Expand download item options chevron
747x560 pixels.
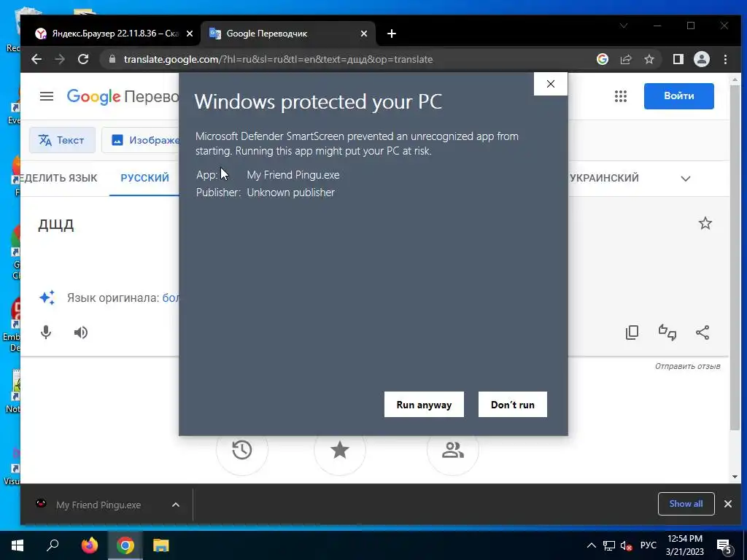pos(176,505)
